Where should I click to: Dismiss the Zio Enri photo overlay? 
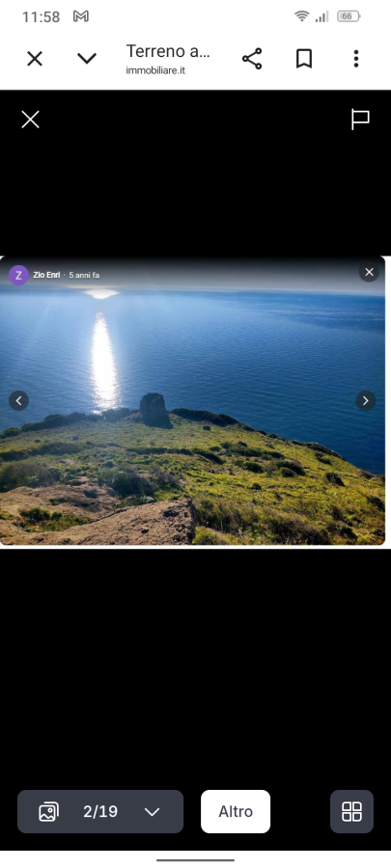coord(369,272)
